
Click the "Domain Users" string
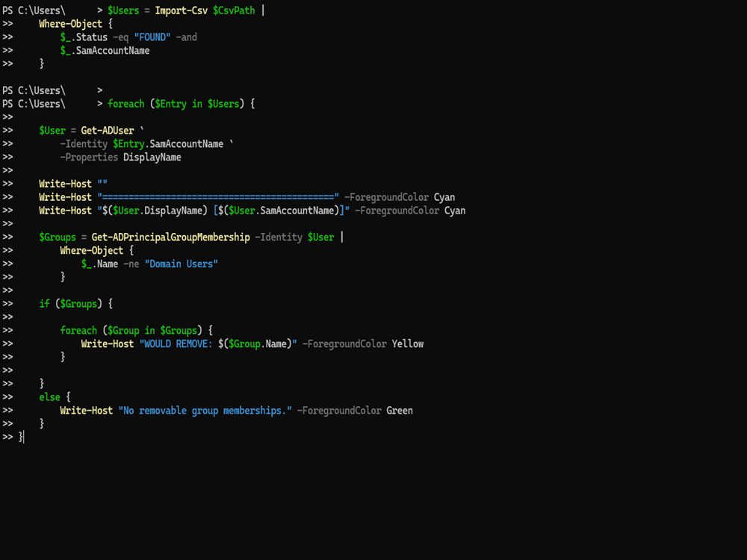pos(182,264)
